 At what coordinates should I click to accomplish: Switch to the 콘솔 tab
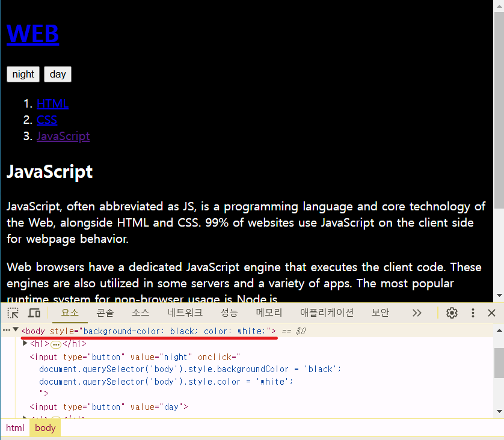pos(105,313)
